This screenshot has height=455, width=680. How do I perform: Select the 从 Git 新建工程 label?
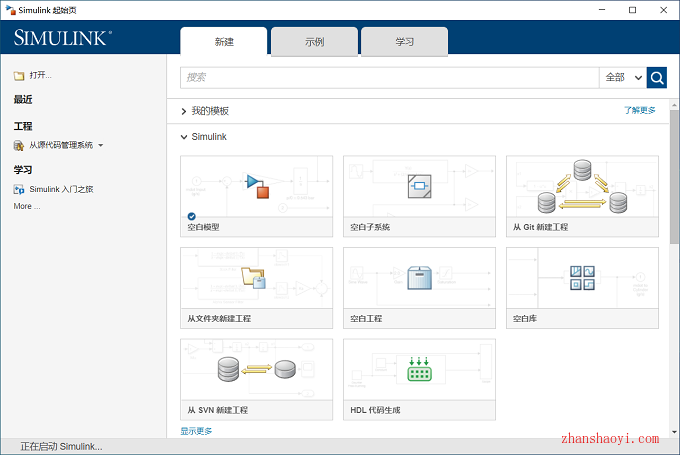point(540,227)
